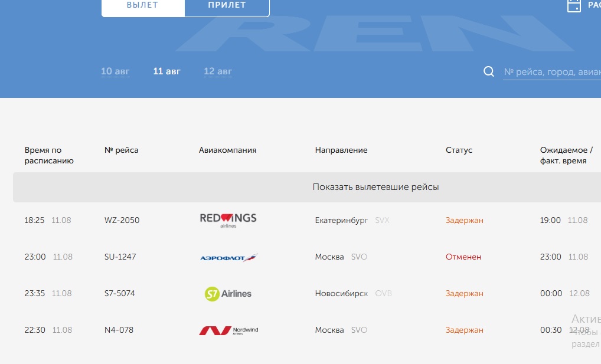
Task: Open flight WZ-2050 row
Action: tap(122, 220)
